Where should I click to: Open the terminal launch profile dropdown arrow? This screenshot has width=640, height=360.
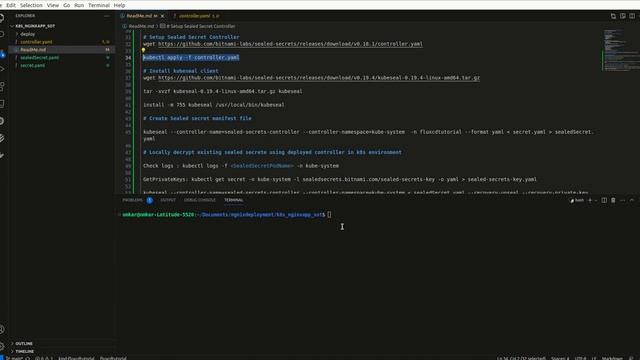[596, 200]
